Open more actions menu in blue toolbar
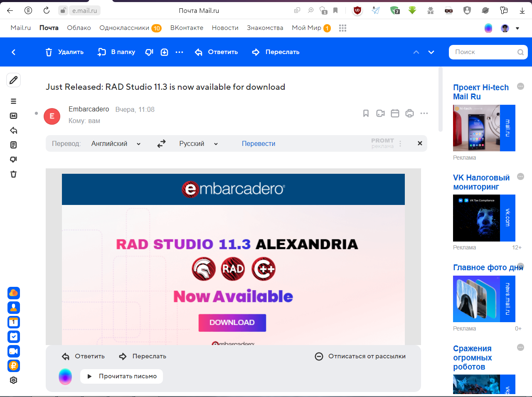The height and width of the screenshot is (397, 532). pyautogui.click(x=180, y=52)
